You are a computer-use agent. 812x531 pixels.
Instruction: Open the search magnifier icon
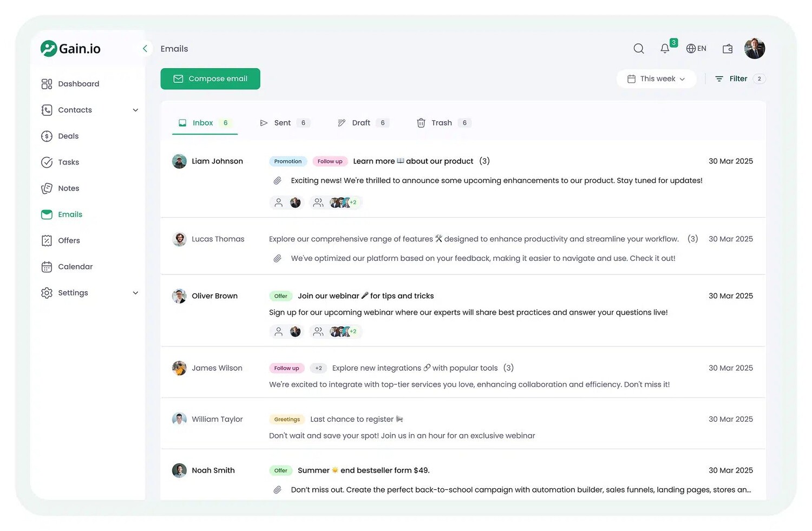point(639,49)
